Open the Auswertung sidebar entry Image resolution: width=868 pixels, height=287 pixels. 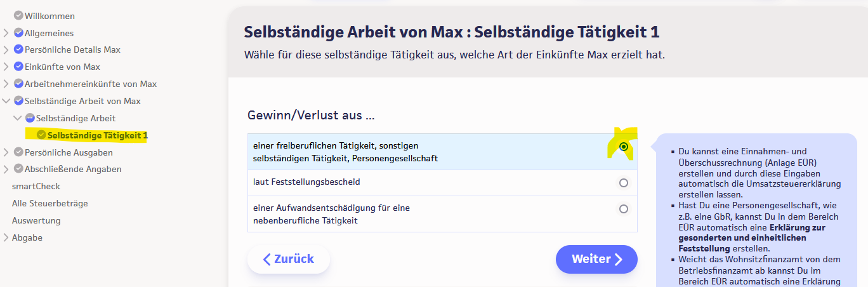(36, 220)
